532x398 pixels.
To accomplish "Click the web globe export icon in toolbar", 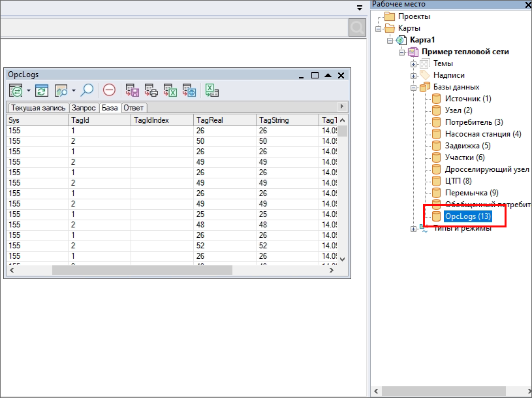I will click(189, 91).
